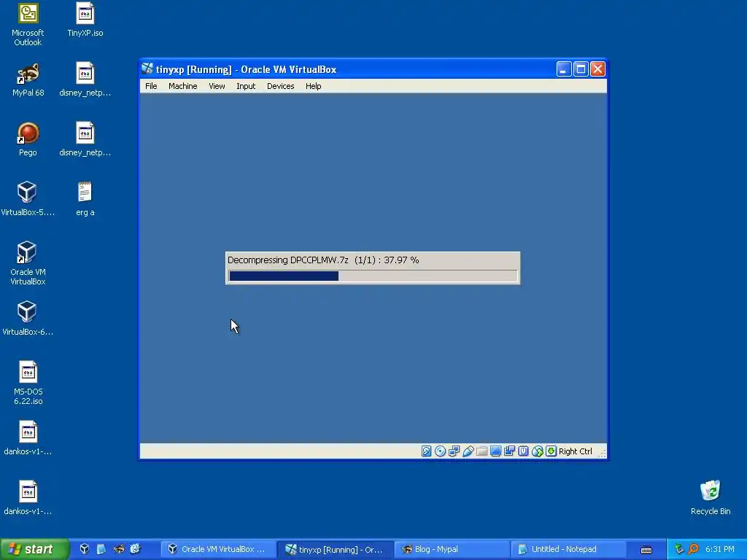Click the 6:31 PM system clock
The width and height of the screenshot is (747, 560).
(719, 549)
